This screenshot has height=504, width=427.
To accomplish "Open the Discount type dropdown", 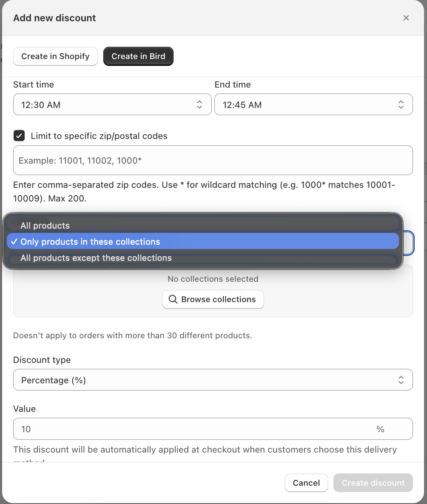I will (x=213, y=380).
